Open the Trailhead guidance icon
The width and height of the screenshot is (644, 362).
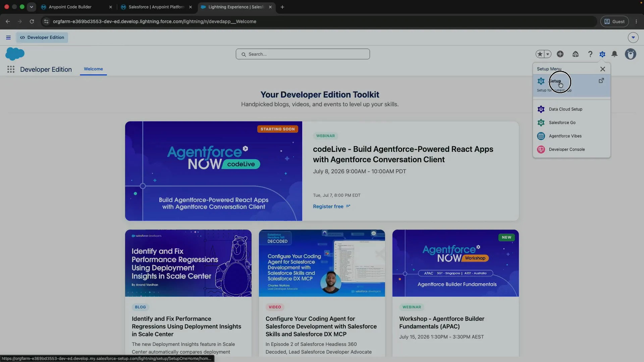pyautogui.click(x=576, y=54)
